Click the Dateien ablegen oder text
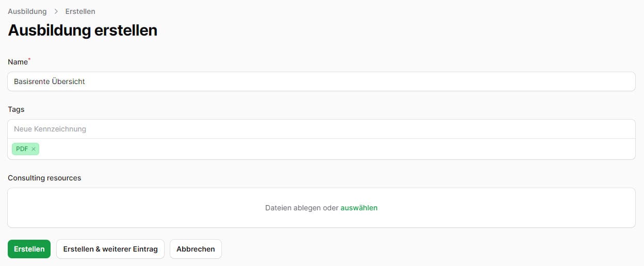Viewport: 644px width, 266px height. pos(302,208)
